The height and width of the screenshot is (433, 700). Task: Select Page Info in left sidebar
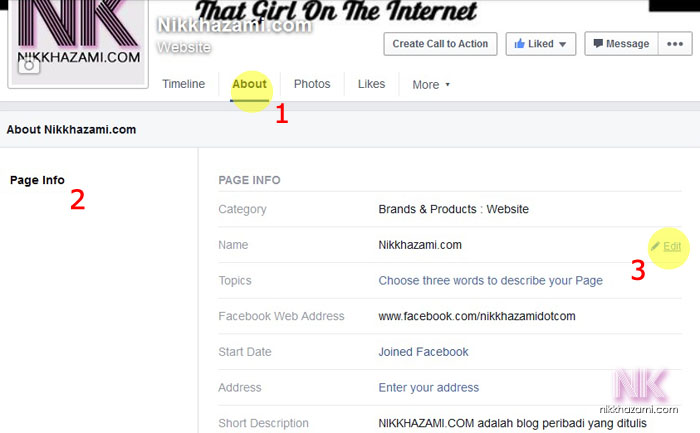[37, 180]
